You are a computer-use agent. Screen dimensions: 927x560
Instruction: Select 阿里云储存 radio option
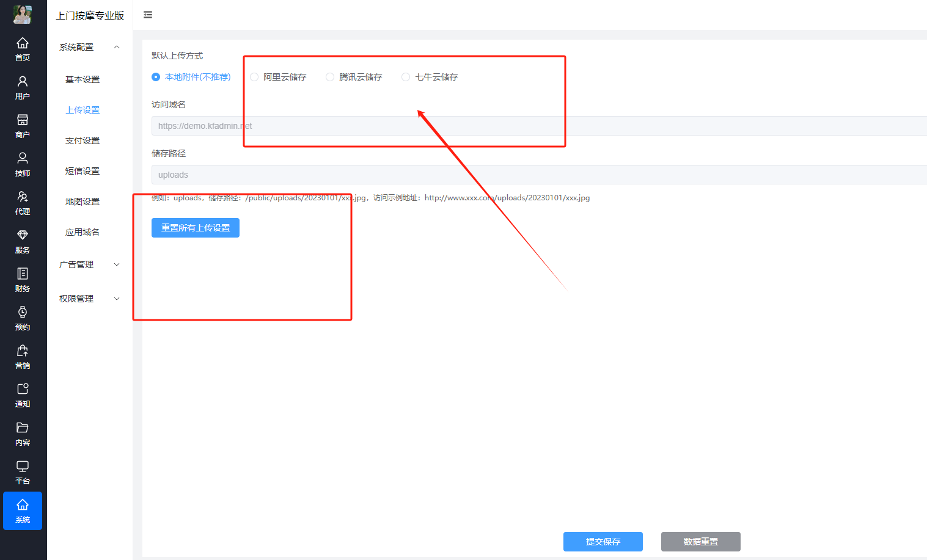[278, 77]
